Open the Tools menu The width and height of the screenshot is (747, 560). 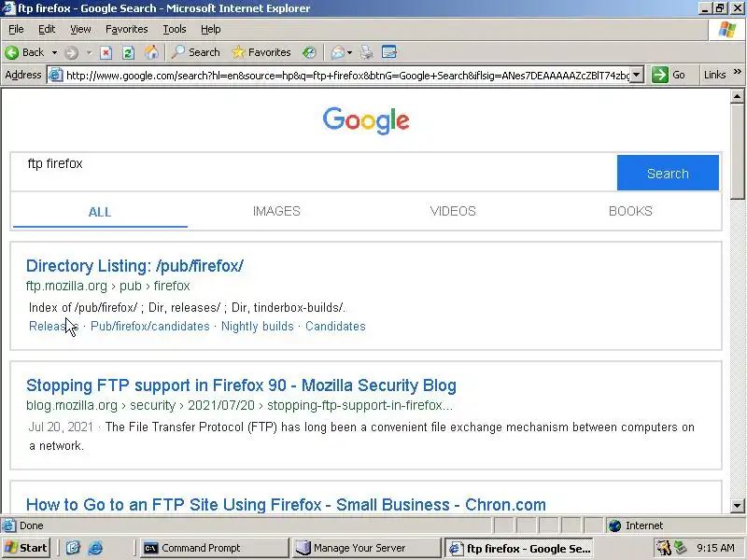(175, 30)
